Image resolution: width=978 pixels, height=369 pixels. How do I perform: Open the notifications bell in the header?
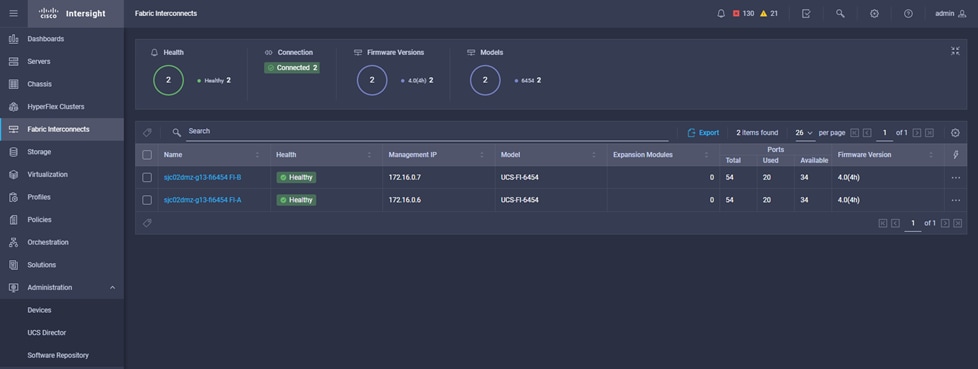[x=721, y=14]
